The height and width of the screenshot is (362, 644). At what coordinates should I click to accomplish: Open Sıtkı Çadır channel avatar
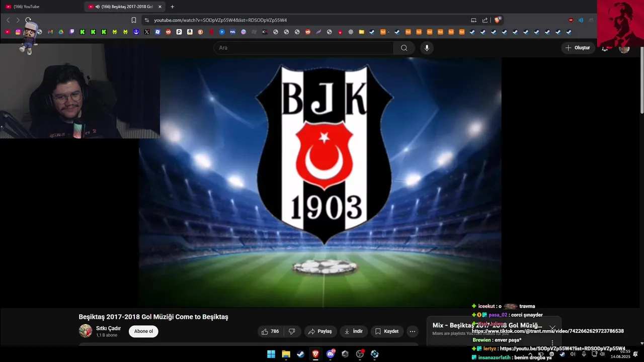point(86,331)
